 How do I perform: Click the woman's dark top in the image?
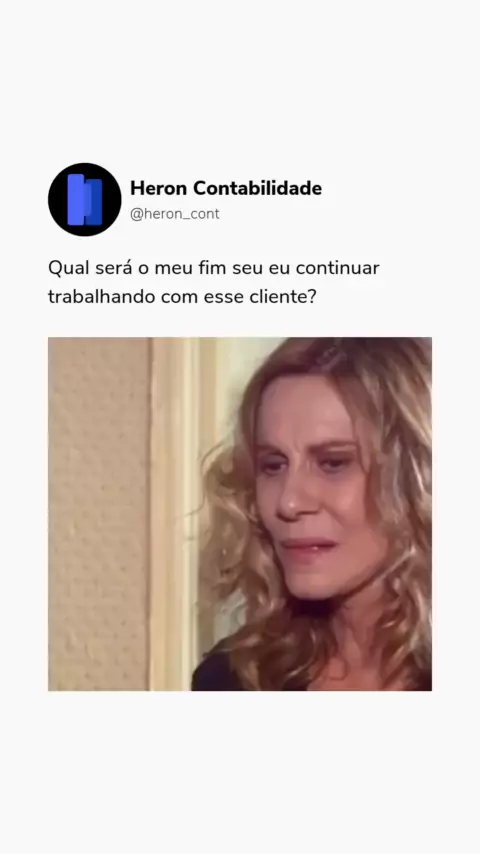pyautogui.click(x=215, y=673)
